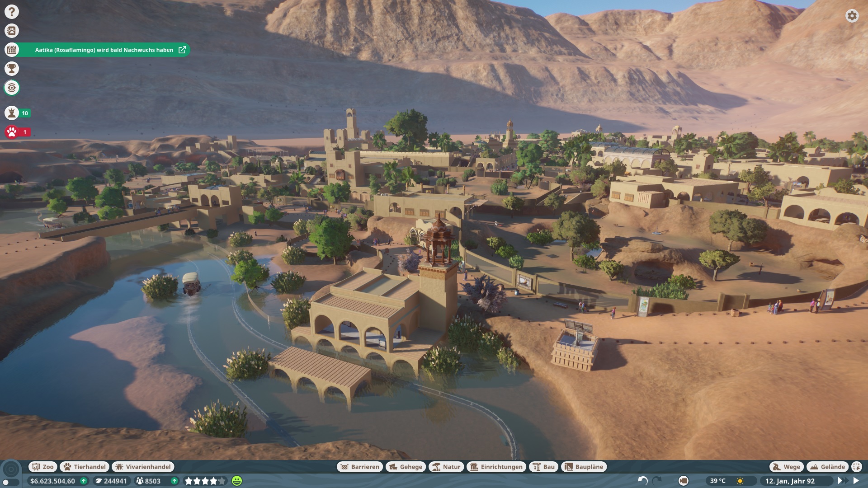Viewport: 868px width, 488px height.
Task: Click the green arrow beside guest count
Action: tap(174, 481)
